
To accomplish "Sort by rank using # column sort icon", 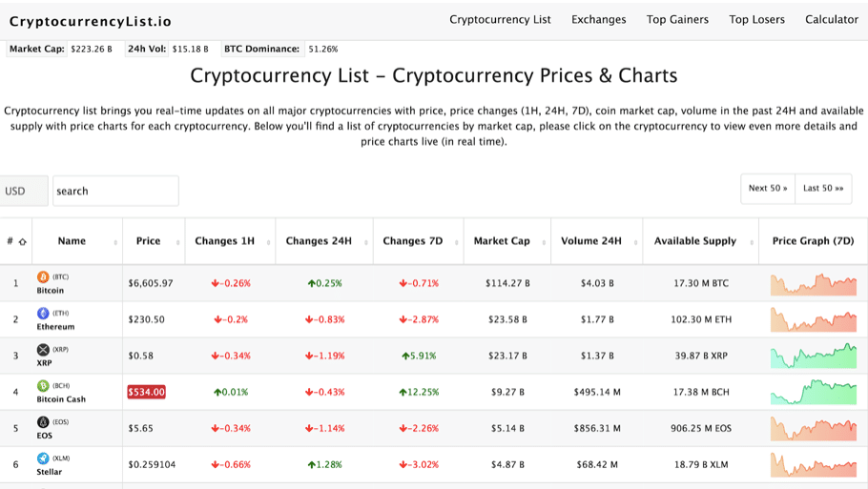I will click(23, 242).
